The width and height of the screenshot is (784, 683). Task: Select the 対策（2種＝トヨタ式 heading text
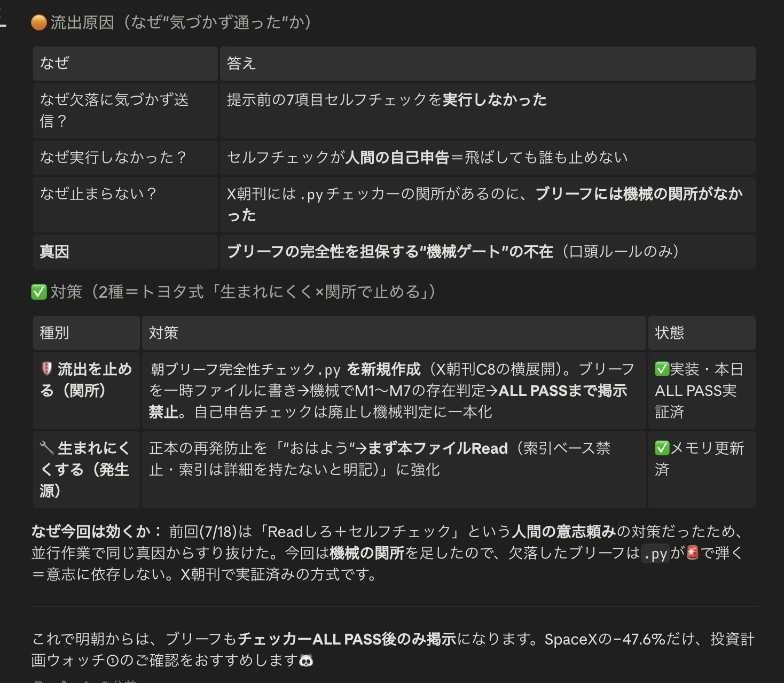pyautogui.click(x=243, y=292)
